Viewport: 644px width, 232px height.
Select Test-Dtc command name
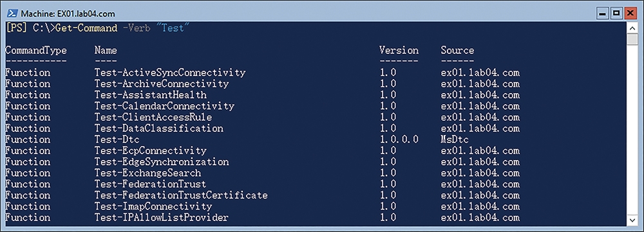(117, 139)
